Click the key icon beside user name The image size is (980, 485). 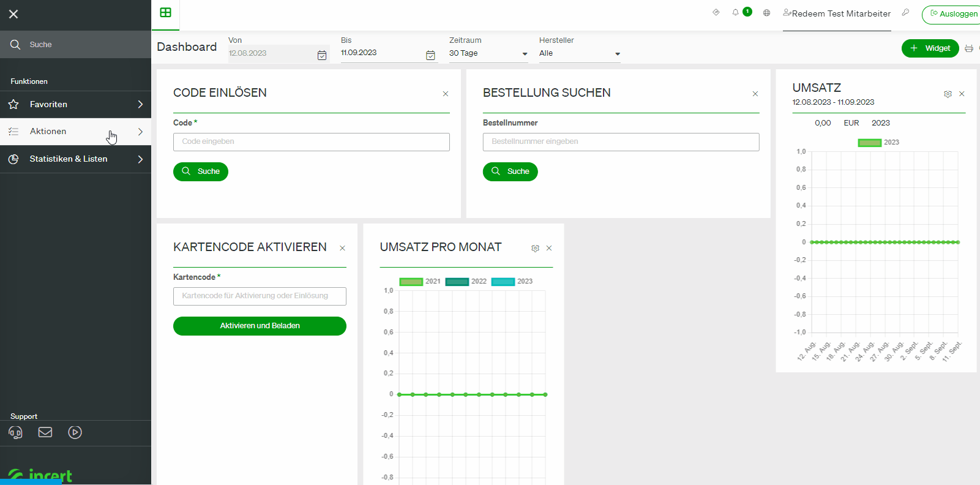(x=906, y=12)
